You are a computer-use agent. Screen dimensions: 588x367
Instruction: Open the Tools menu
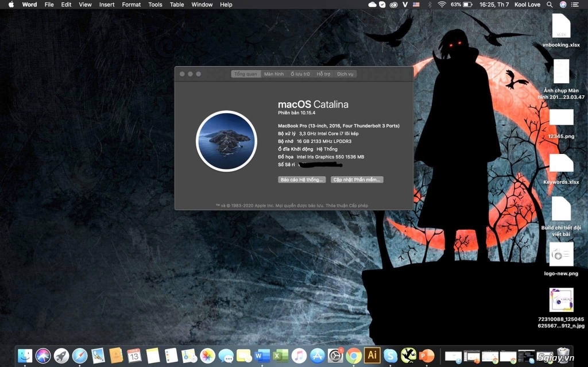(x=155, y=5)
